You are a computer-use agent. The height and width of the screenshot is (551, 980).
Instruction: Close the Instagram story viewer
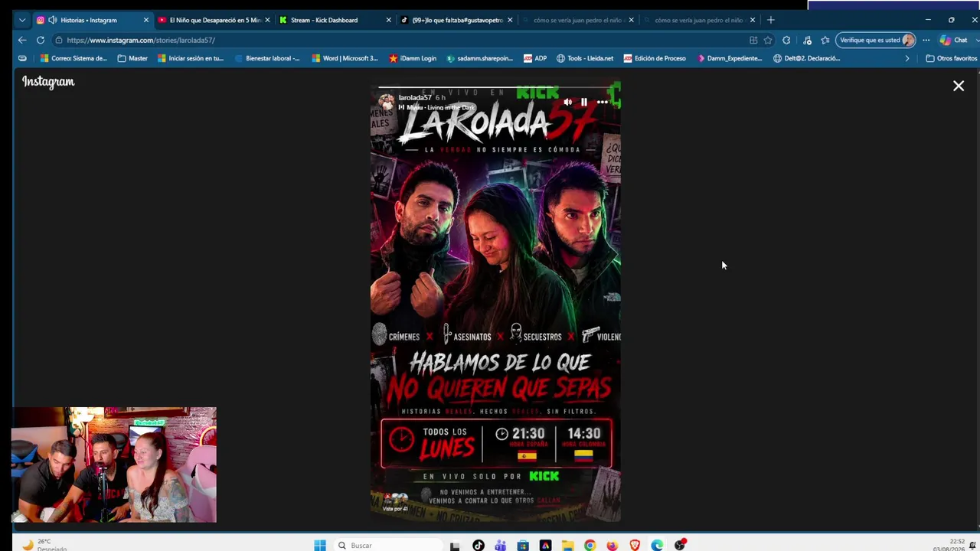[x=958, y=86]
